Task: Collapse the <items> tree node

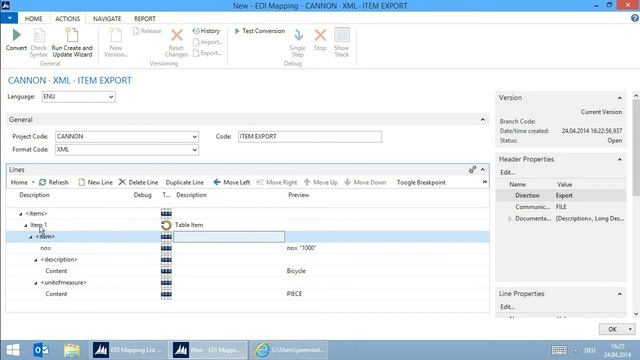Action: [21, 214]
